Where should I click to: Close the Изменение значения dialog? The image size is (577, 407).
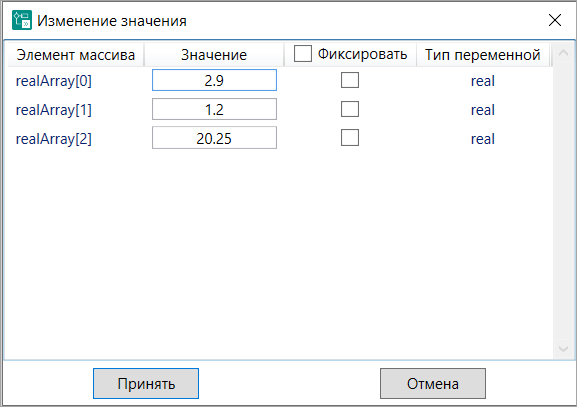pos(555,20)
